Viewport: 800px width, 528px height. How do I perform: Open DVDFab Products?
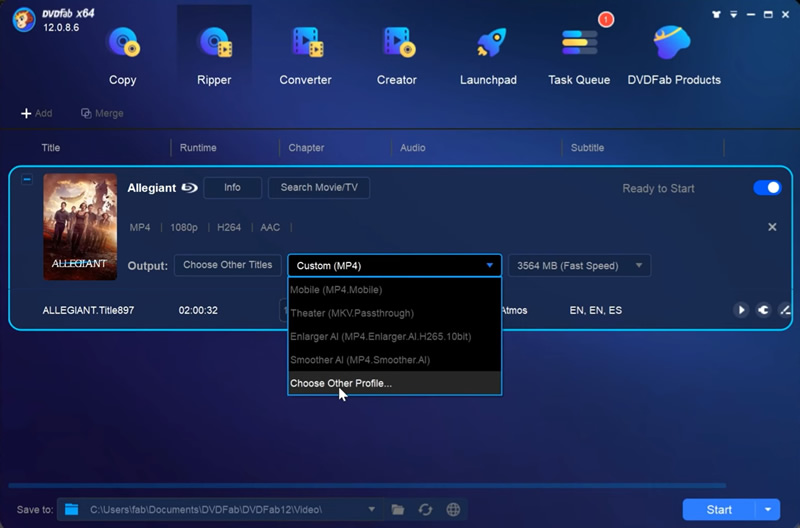(x=673, y=55)
